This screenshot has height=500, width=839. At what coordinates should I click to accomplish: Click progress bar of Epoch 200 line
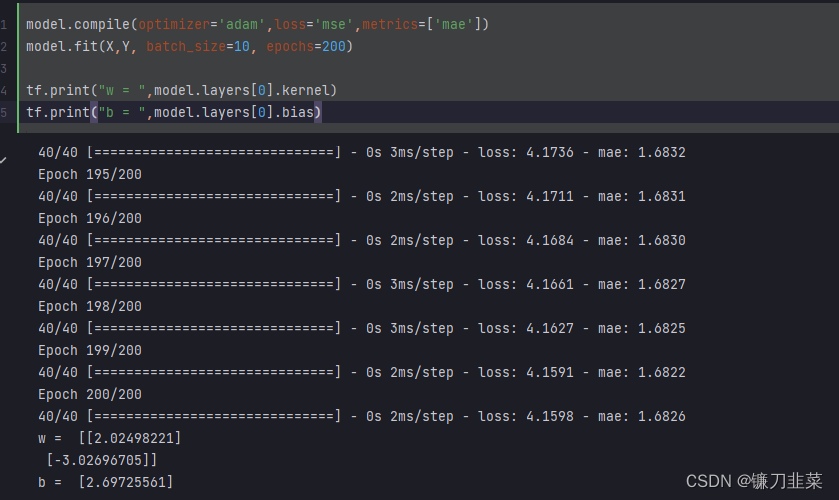coord(214,416)
